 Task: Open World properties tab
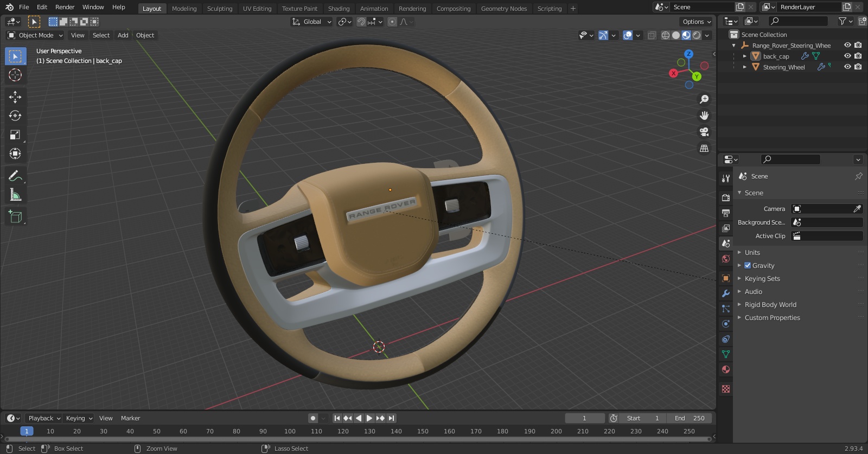pos(726,259)
